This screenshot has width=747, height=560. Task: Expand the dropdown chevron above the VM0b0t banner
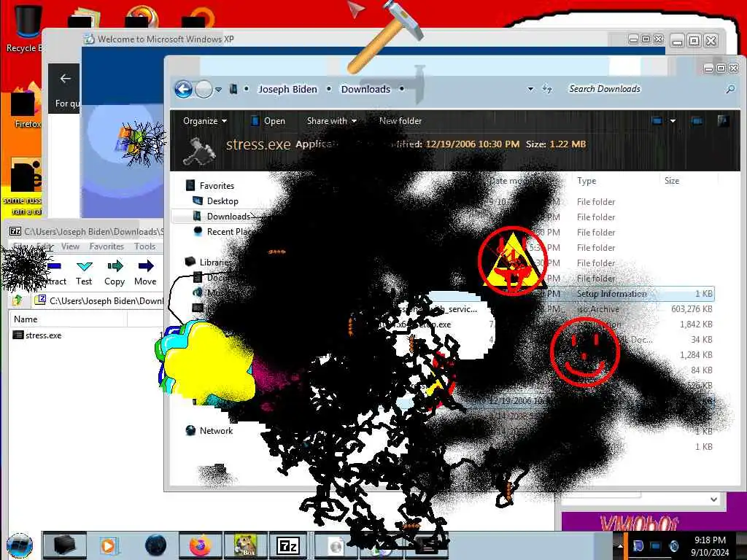(713, 499)
